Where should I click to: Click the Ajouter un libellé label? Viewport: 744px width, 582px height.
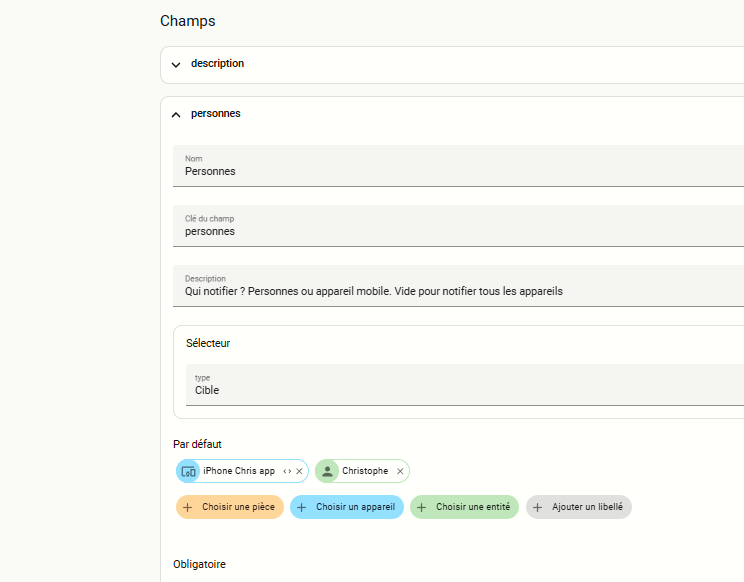coord(587,507)
